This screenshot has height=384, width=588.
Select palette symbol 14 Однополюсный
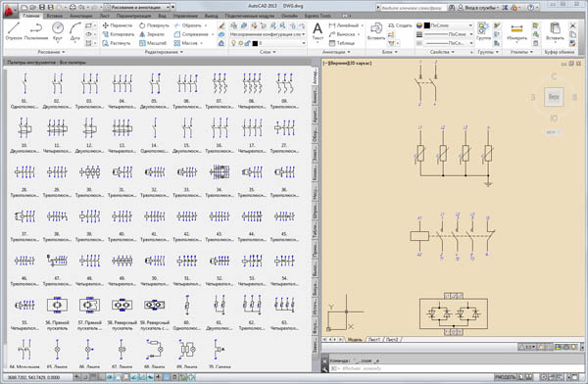pos(155,134)
